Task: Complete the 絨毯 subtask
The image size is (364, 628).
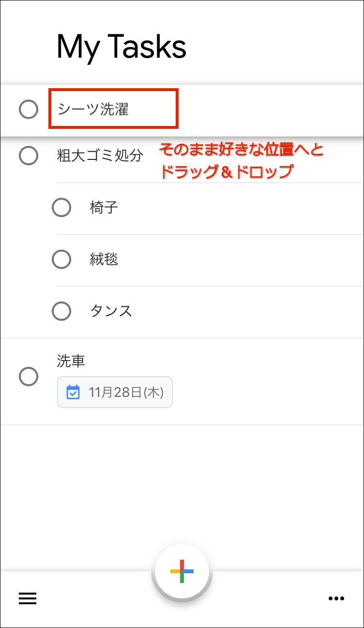Action: (61, 259)
